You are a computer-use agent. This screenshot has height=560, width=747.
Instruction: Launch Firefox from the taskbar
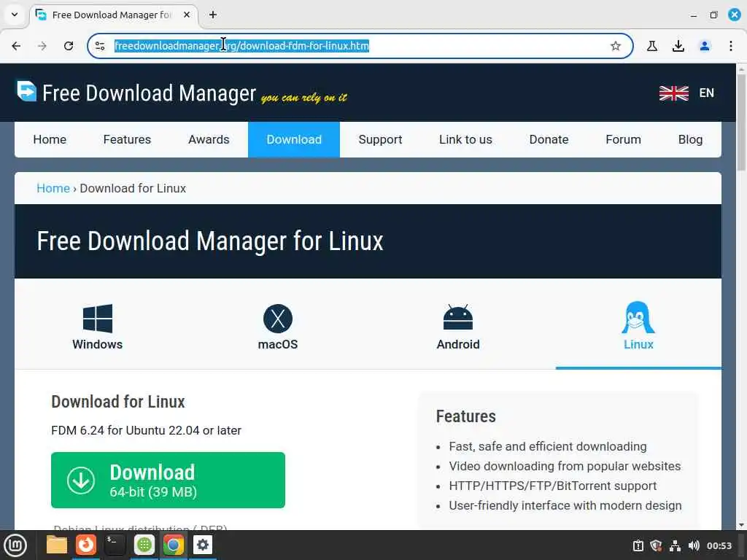click(86, 545)
